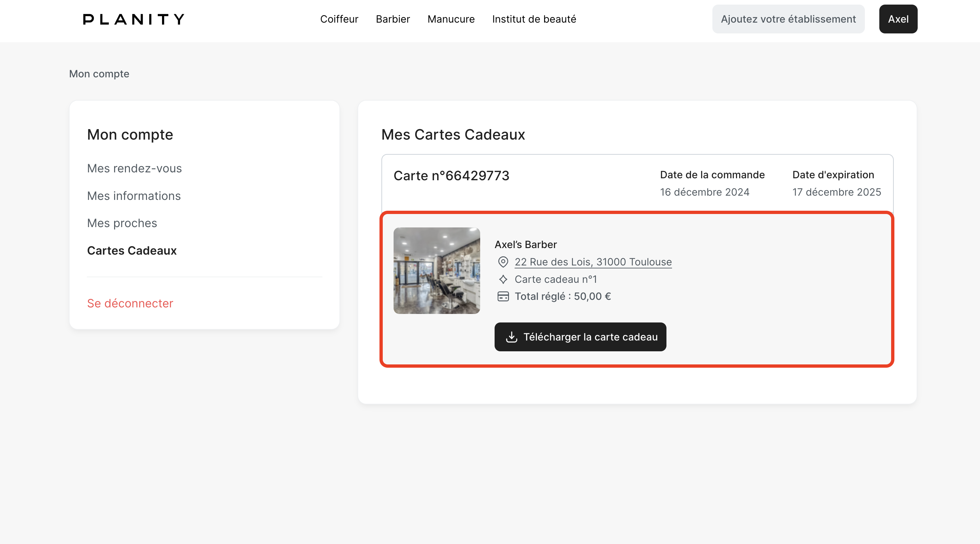Open the Coiffeur category
The image size is (980, 544).
click(x=339, y=19)
